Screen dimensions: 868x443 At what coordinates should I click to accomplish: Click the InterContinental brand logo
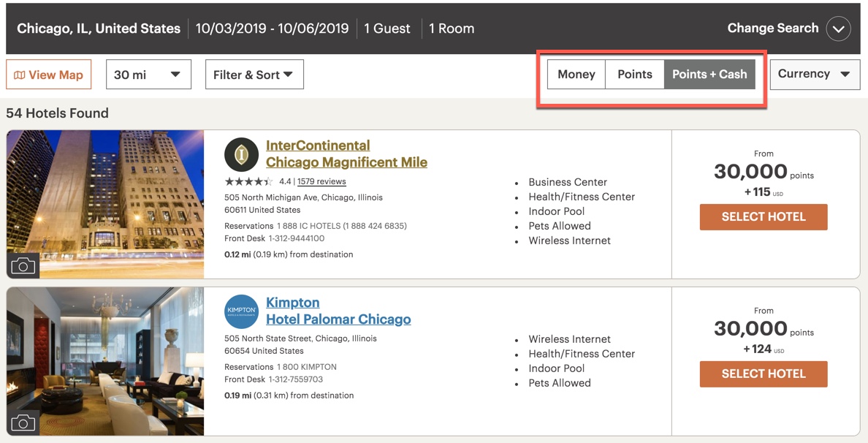[241, 154]
